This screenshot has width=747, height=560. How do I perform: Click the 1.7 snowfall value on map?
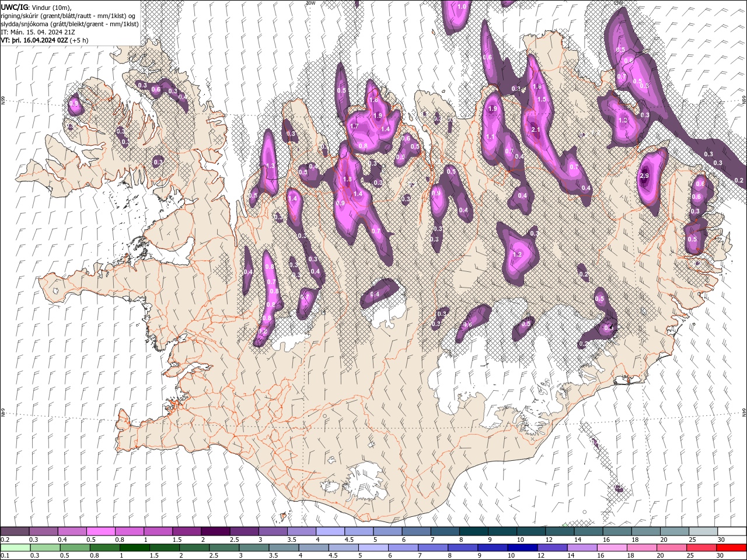354,126
